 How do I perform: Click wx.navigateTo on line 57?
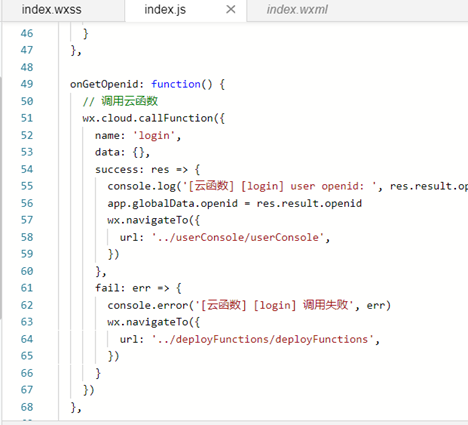[153, 220]
